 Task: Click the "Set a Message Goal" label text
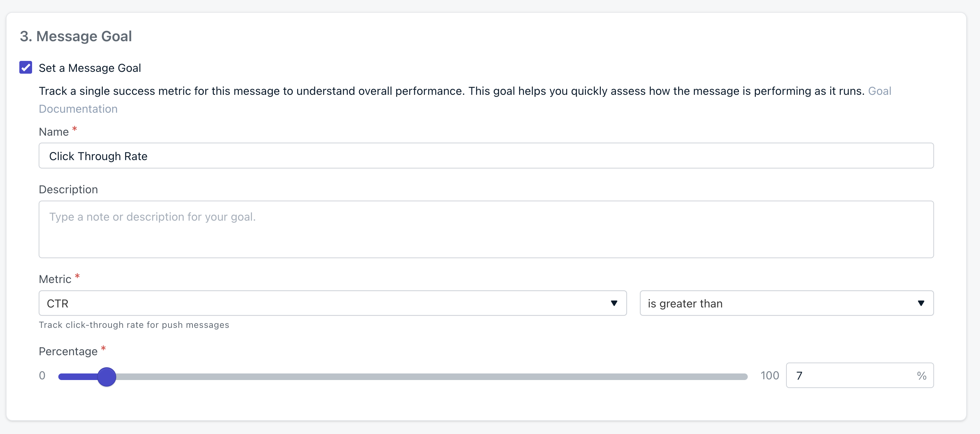(x=90, y=68)
